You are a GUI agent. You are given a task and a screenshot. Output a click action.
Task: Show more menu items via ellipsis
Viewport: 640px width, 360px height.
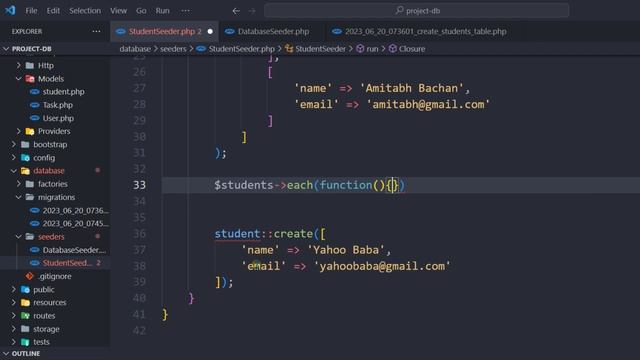185,11
